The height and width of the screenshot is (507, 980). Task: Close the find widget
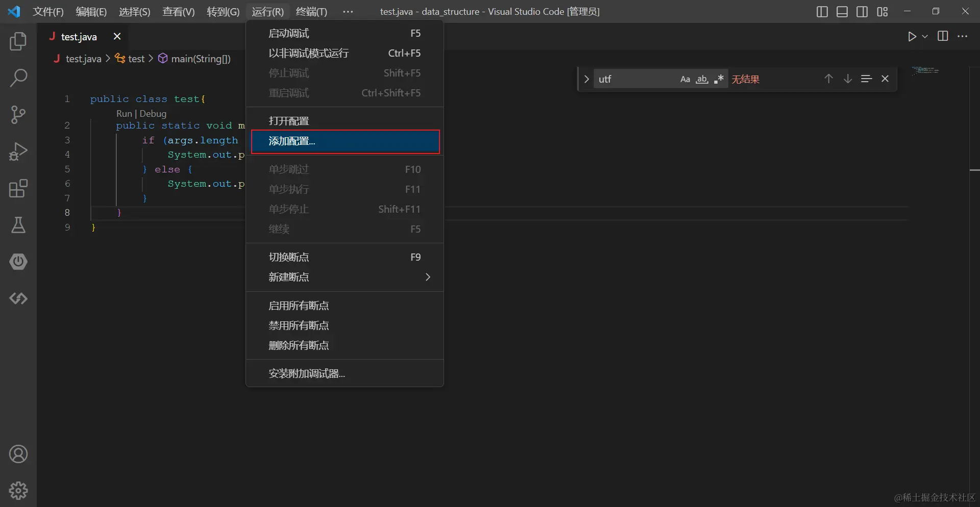click(x=885, y=79)
